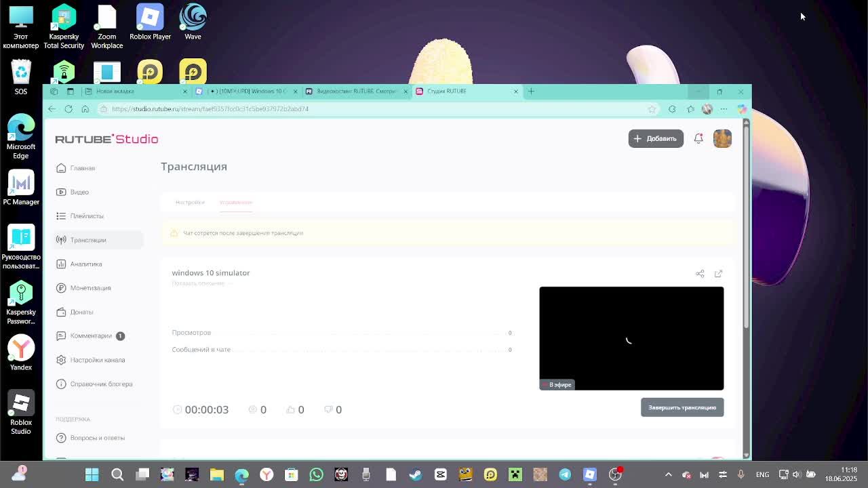Switch to the Настройки stream tab
This screenshot has width=868, height=488.
tap(190, 202)
